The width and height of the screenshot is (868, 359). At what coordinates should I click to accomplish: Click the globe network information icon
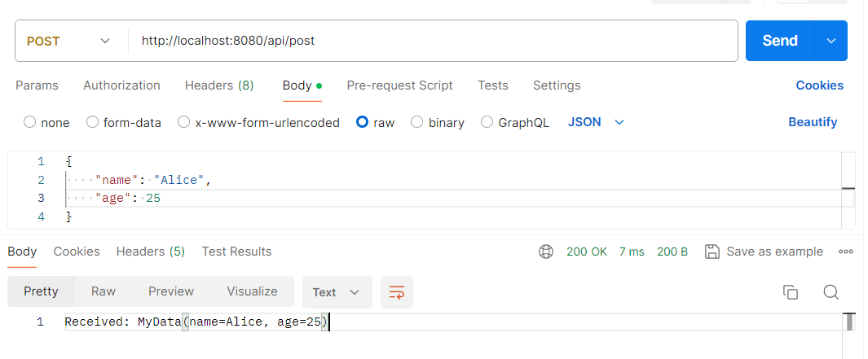[x=546, y=252]
